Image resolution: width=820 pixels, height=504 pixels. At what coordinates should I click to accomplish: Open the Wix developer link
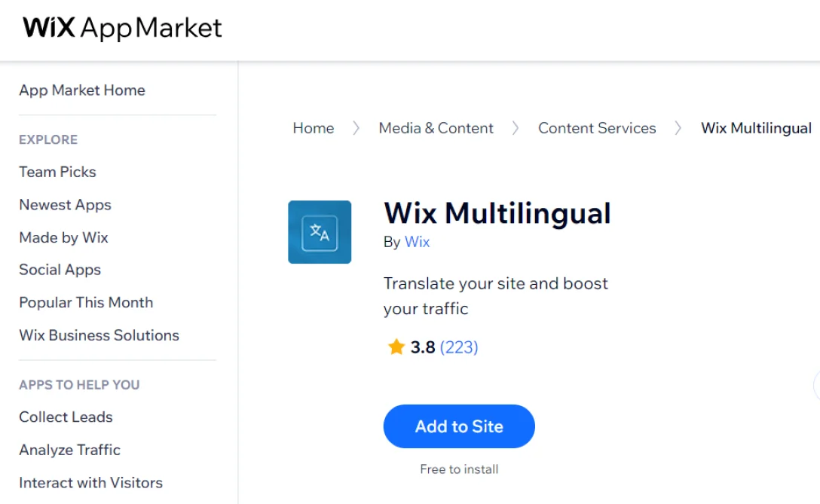point(417,242)
